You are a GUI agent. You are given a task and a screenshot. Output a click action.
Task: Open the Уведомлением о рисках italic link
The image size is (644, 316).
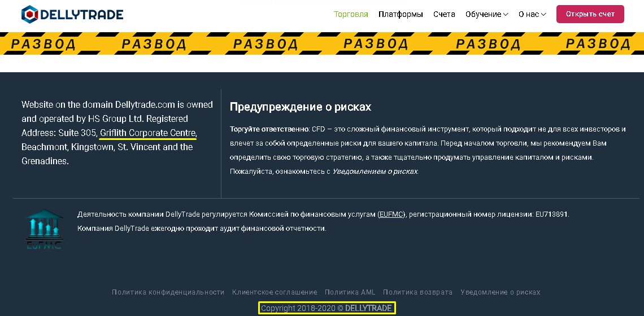click(x=375, y=172)
